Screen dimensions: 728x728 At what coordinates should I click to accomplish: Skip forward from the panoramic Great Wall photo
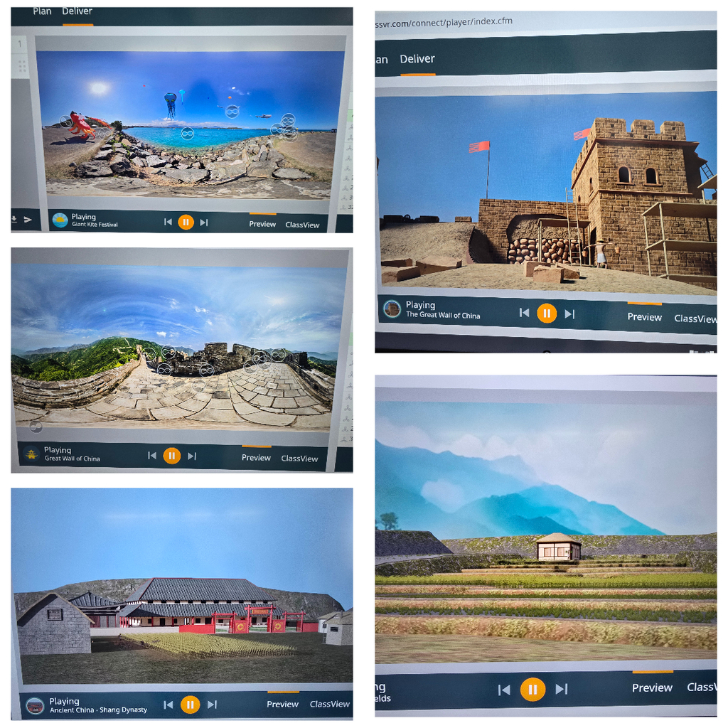pos(192,456)
